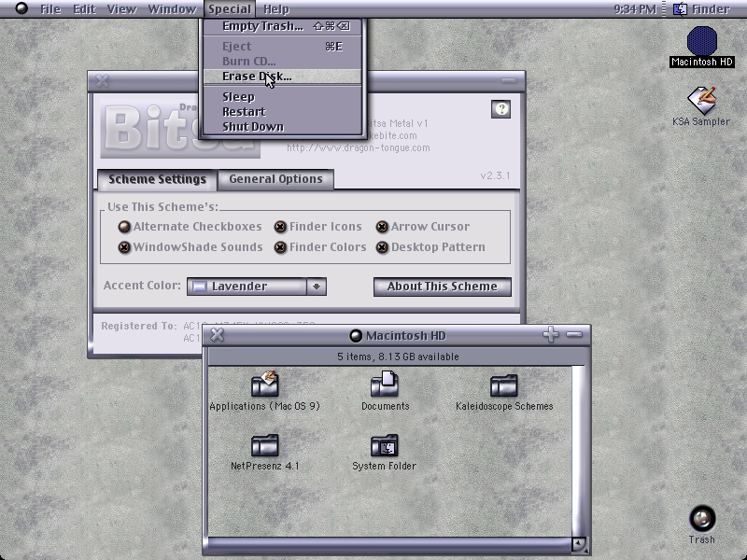747x560 pixels.
Task: Open the Help menu
Action: point(276,9)
